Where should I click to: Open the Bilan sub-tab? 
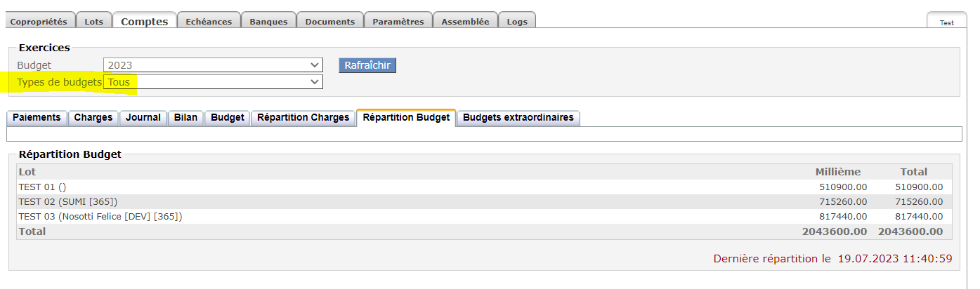pyautogui.click(x=185, y=118)
